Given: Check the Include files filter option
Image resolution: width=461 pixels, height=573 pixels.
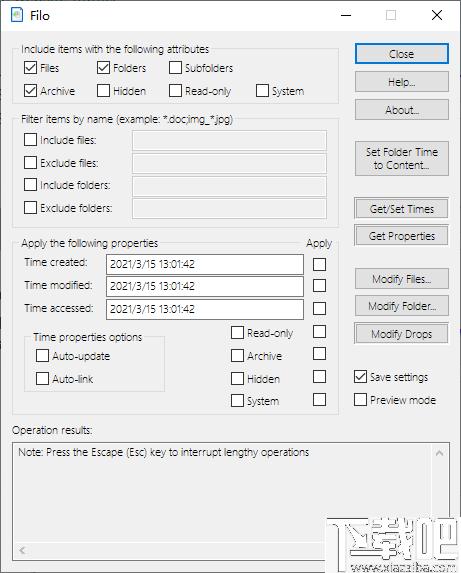Looking at the screenshot, I should [30, 140].
